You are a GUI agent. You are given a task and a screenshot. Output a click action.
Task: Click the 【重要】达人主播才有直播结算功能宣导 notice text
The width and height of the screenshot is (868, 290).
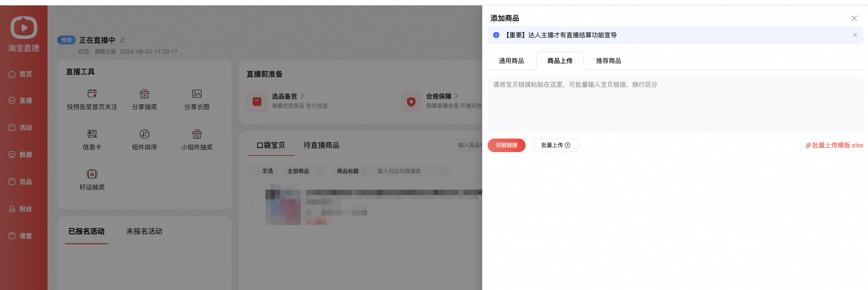point(560,35)
